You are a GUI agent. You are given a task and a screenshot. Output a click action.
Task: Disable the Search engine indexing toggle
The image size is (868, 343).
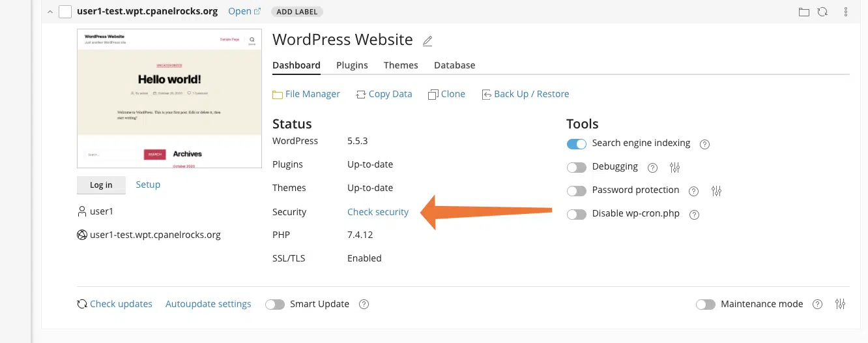[x=577, y=143]
